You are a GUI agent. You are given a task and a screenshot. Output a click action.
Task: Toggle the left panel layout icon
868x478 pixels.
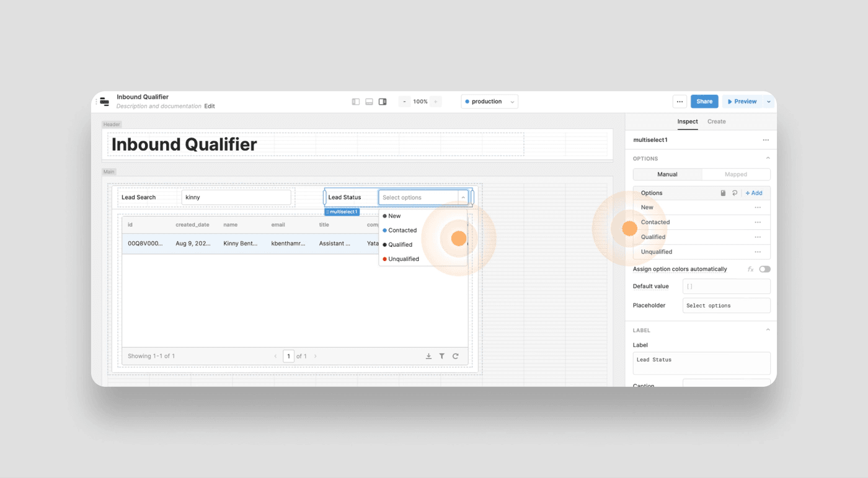point(356,102)
